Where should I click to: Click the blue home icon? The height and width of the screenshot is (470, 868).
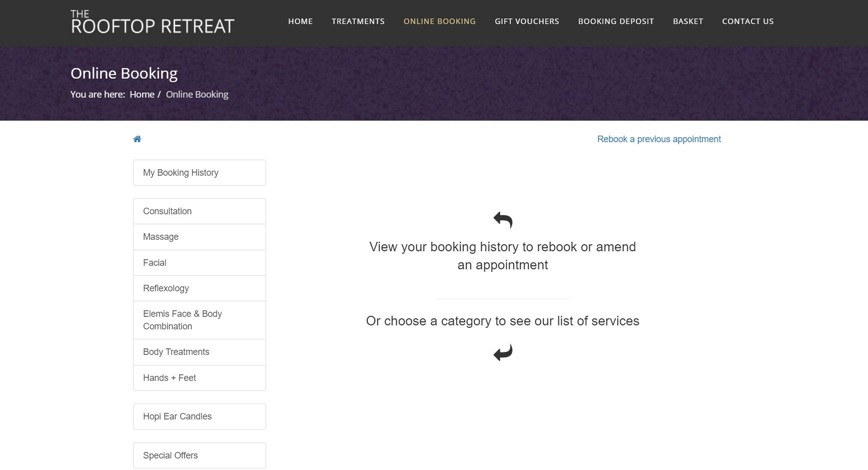pyautogui.click(x=137, y=139)
